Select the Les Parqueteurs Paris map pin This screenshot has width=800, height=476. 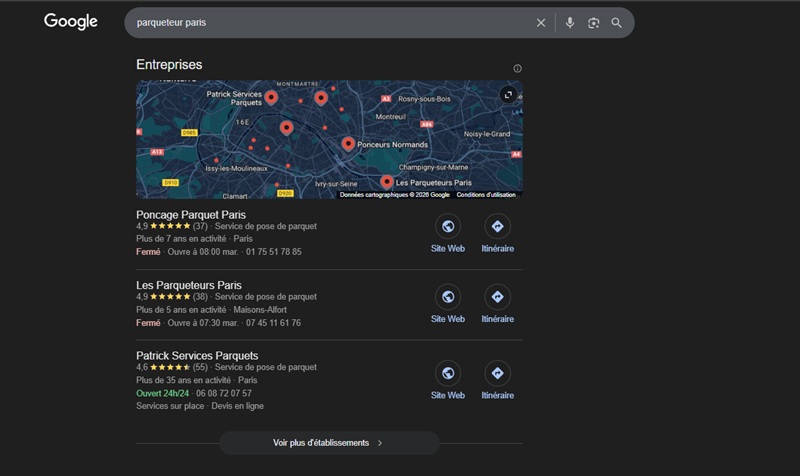coord(387,182)
